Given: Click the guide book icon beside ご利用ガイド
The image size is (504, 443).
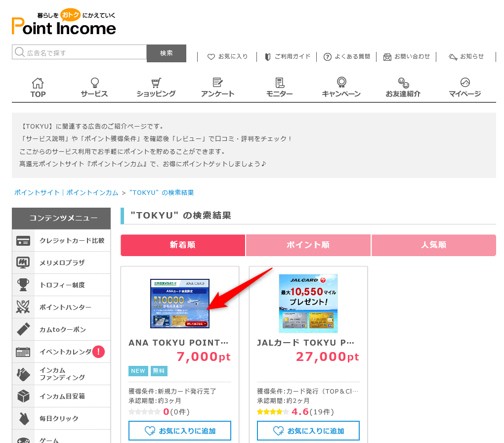Looking at the screenshot, I should (267, 57).
